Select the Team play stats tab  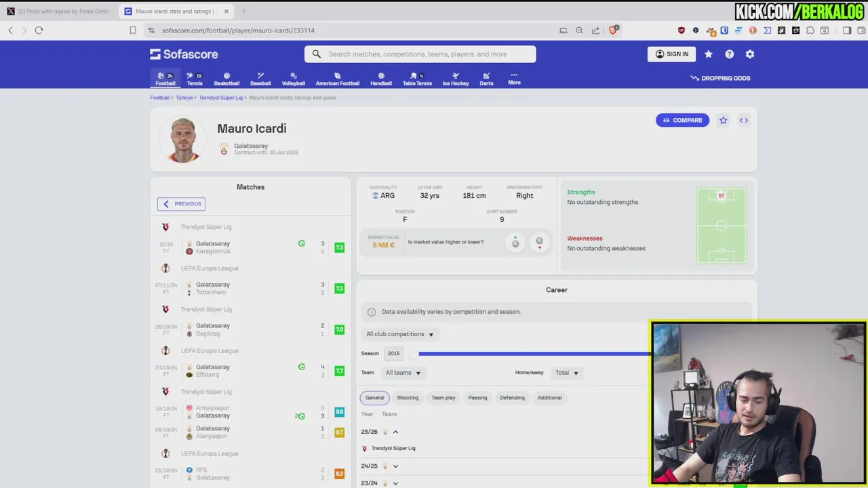443,398
